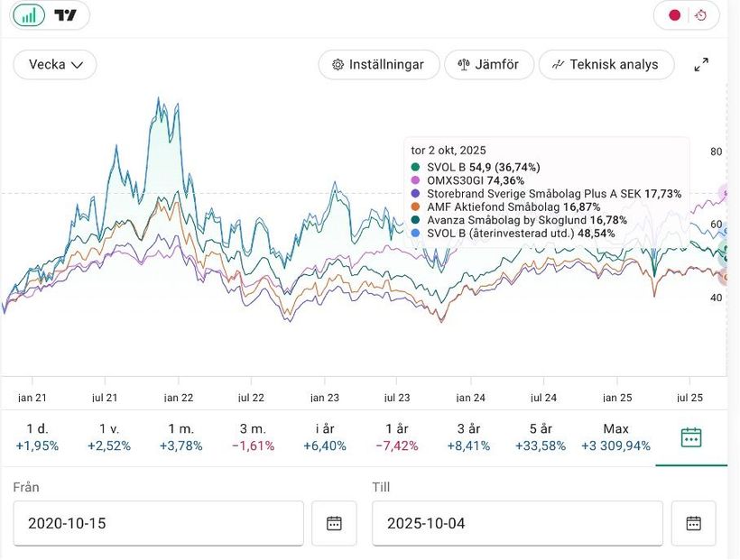Viewport: 740px width, 560px height.
Task: Open Teknisk analys
Action: click(x=606, y=65)
